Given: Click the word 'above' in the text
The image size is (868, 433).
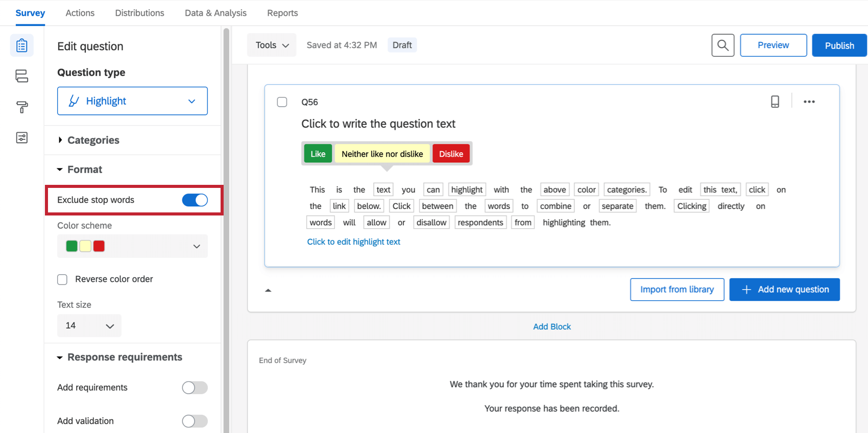Looking at the screenshot, I should click(554, 190).
